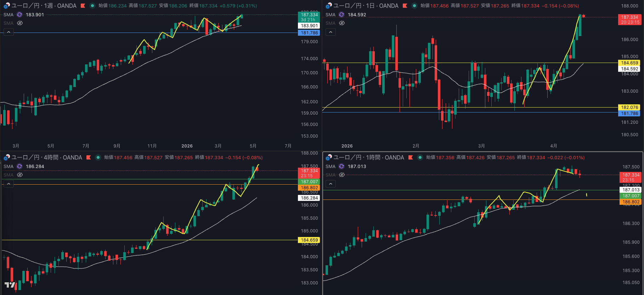Select the ユーロ/円 1週 chart title

tap(44, 6)
